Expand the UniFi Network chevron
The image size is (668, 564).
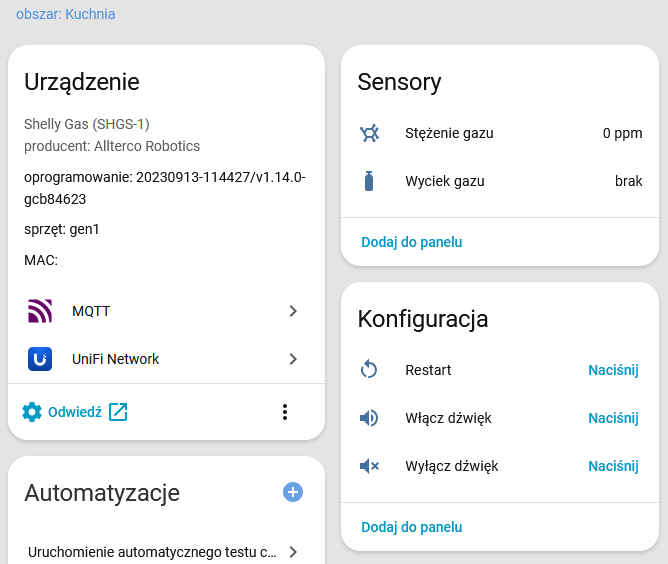point(293,359)
